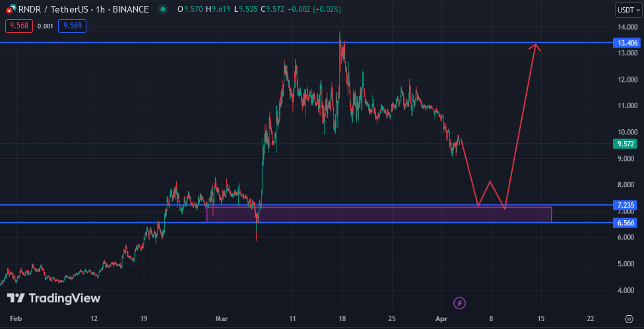Click the green market status indicator
Screen dimensions: 644x329
pos(164,9)
